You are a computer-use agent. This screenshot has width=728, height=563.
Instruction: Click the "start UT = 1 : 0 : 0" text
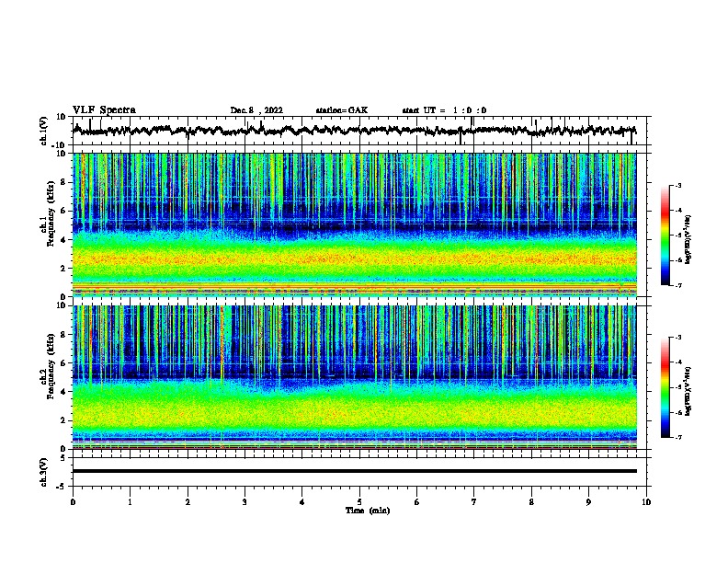pyautogui.click(x=444, y=110)
